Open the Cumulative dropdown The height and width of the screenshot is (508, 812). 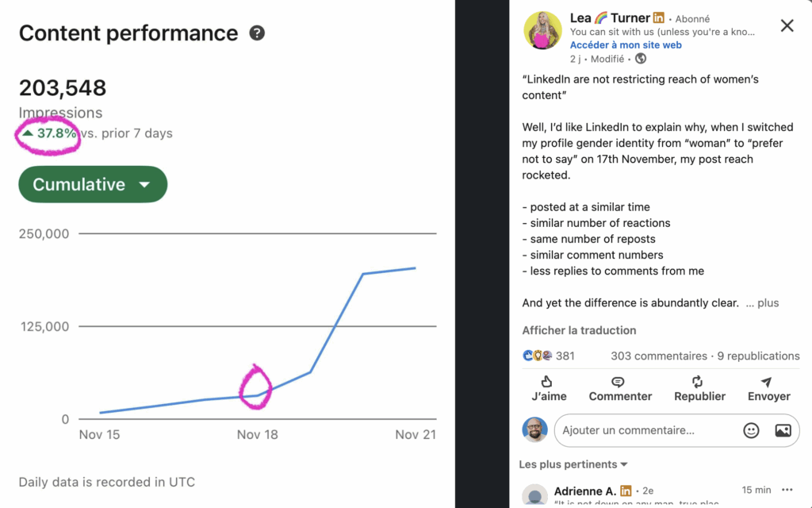[93, 184]
